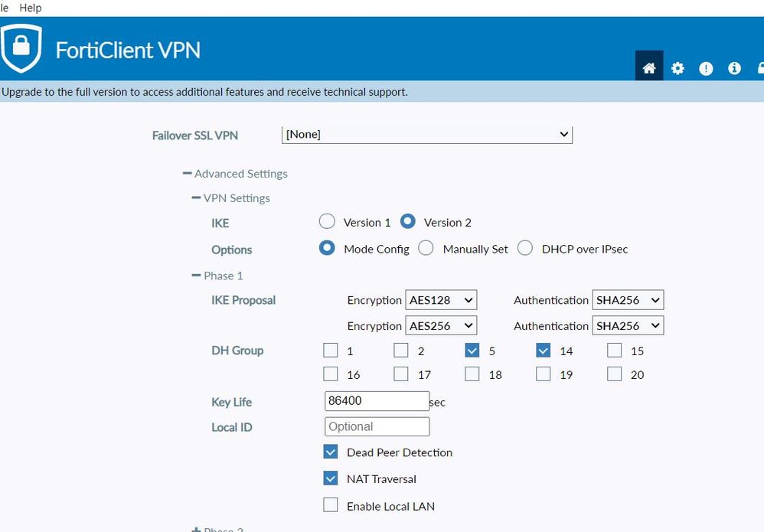764x532 pixels.
Task: Expand the Phase 2 section
Action: tap(217, 529)
